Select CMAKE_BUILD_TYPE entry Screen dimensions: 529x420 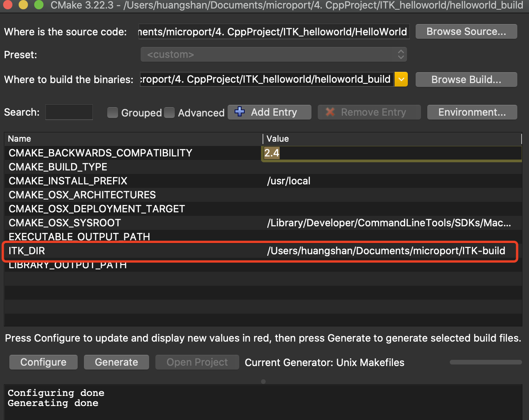[58, 167]
